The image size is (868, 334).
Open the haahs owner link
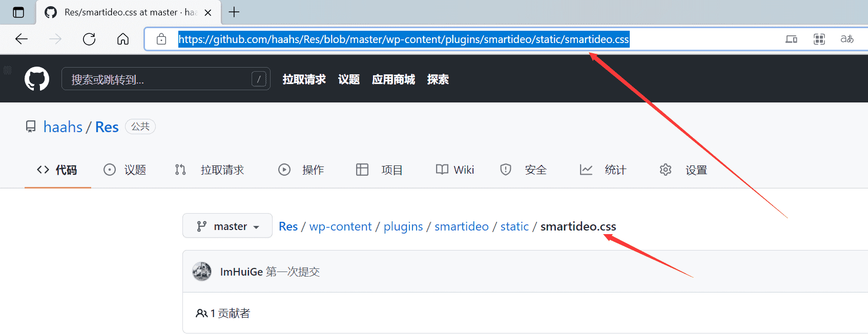coord(63,127)
